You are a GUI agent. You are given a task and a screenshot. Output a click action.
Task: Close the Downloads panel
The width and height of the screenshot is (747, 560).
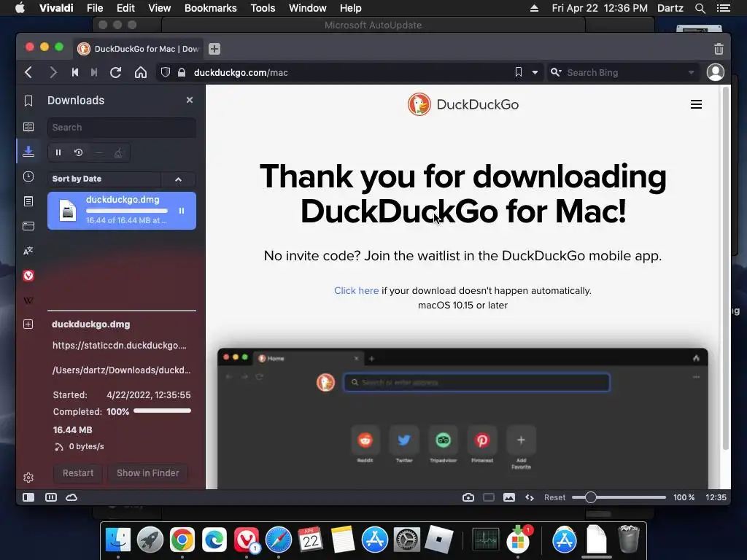[x=190, y=100]
